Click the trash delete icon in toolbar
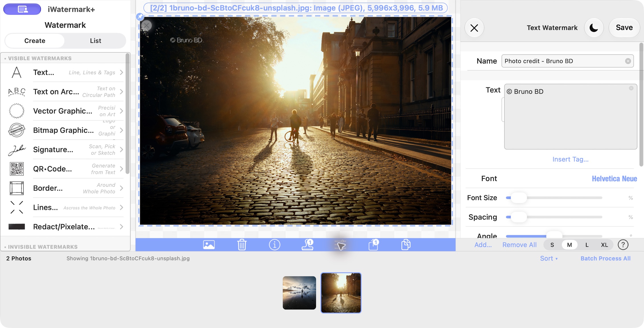The image size is (644, 328). [x=242, y=245]
